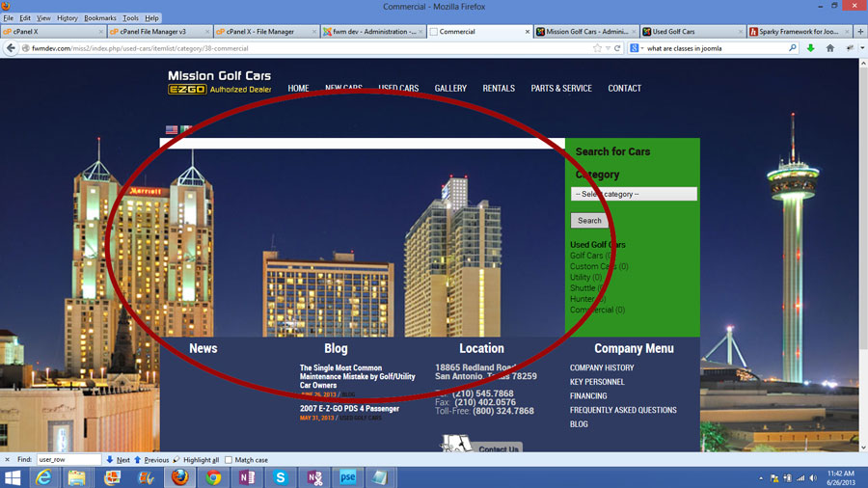Image resolution: width=868 pixels, height=488 pixels.
Task: Go back with the browser back arrow
Action: 11,48
